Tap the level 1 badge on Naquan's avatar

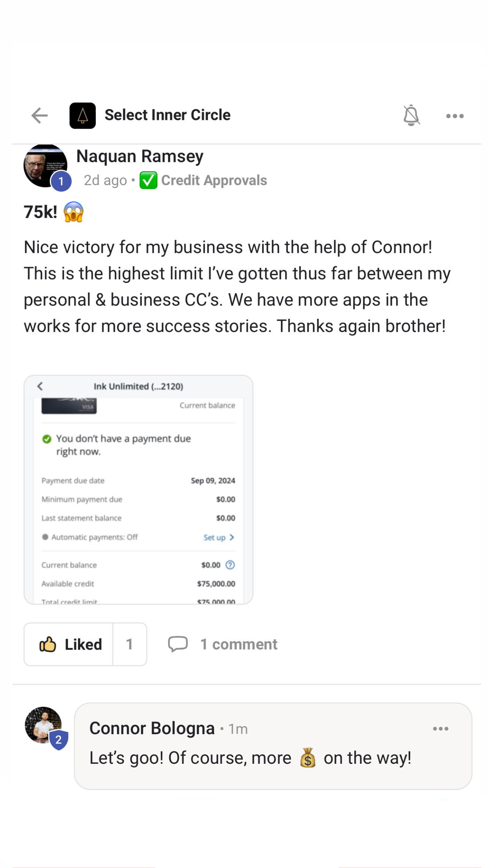pyautogui.click(x=61, y=181)
